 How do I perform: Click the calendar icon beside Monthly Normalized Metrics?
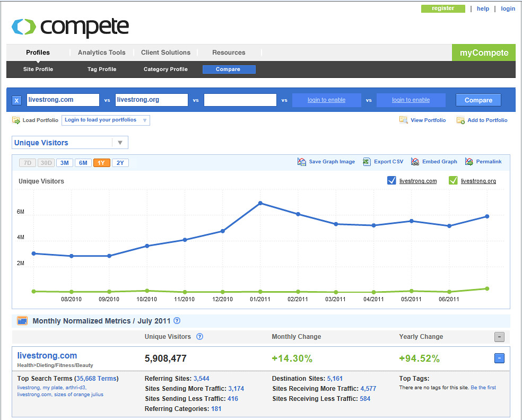[x=22, y=321]
